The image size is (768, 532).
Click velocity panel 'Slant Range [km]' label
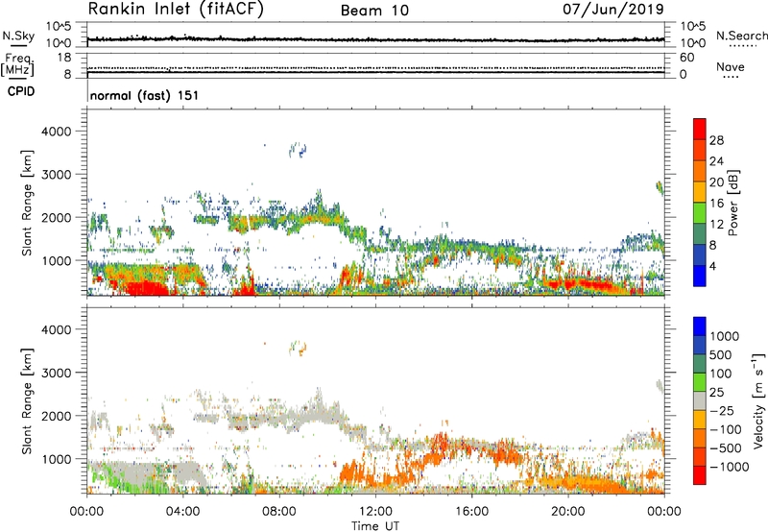point(27,400)
